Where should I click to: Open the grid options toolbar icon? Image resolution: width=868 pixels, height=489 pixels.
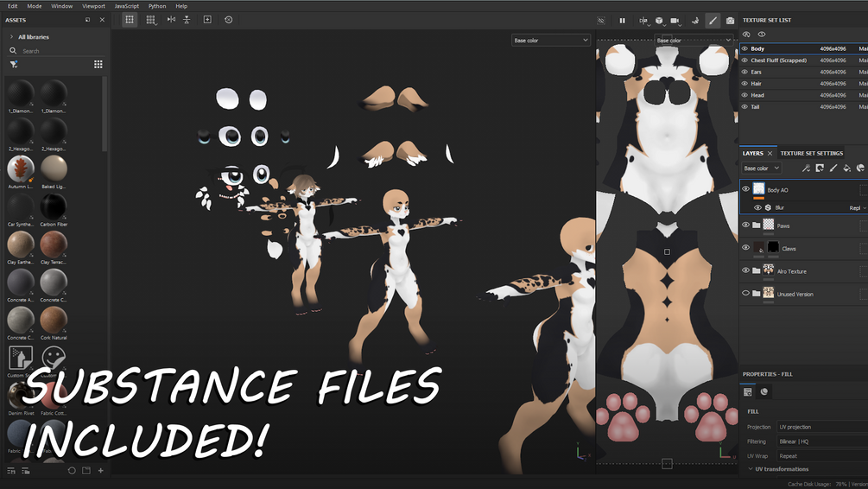pos(150,20)
